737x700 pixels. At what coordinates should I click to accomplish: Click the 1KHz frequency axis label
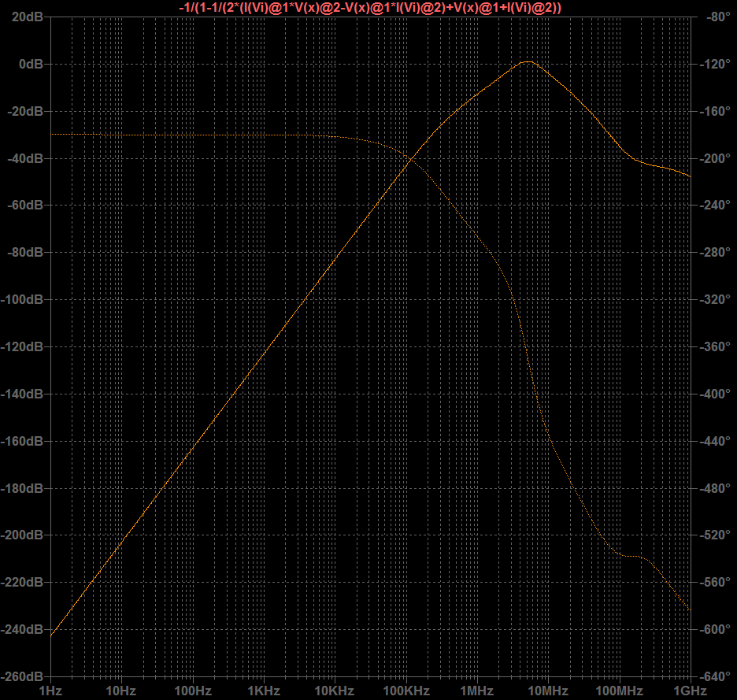coord(264,691)
